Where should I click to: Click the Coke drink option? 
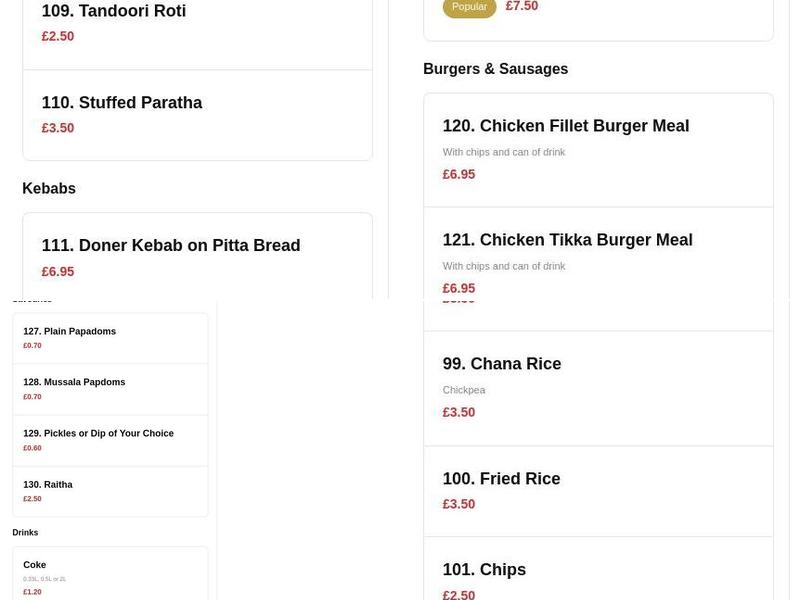coord(34,564)
